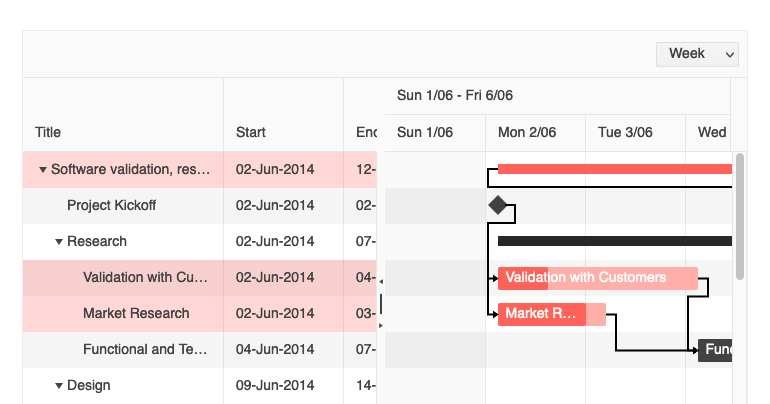This screenshot has height=404, width=770.
Task: Click the red Software validation summary bar
Action: (614, 169)
